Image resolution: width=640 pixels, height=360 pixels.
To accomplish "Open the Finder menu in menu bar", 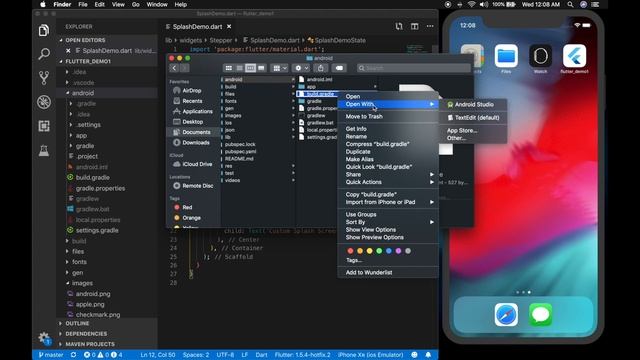I will pyautogui.click(x=62, y=4).
